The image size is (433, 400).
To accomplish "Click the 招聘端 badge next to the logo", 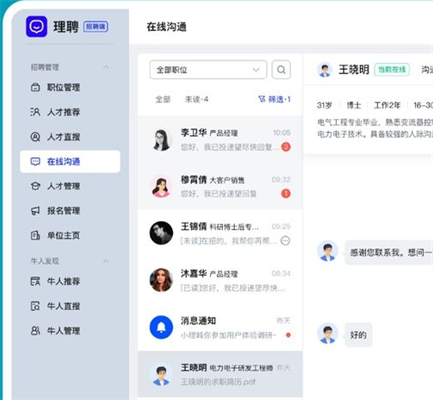I will click(96, 27).
